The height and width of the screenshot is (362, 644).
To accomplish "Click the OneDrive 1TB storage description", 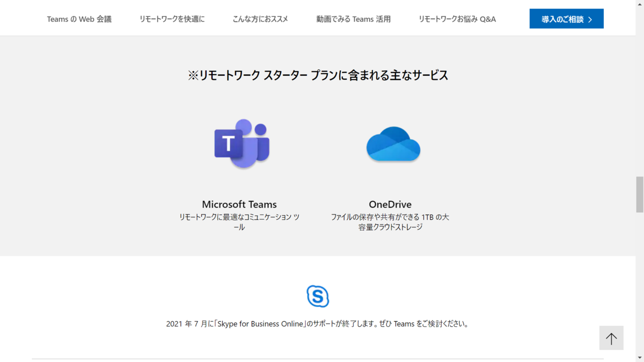I will (390, 222).
